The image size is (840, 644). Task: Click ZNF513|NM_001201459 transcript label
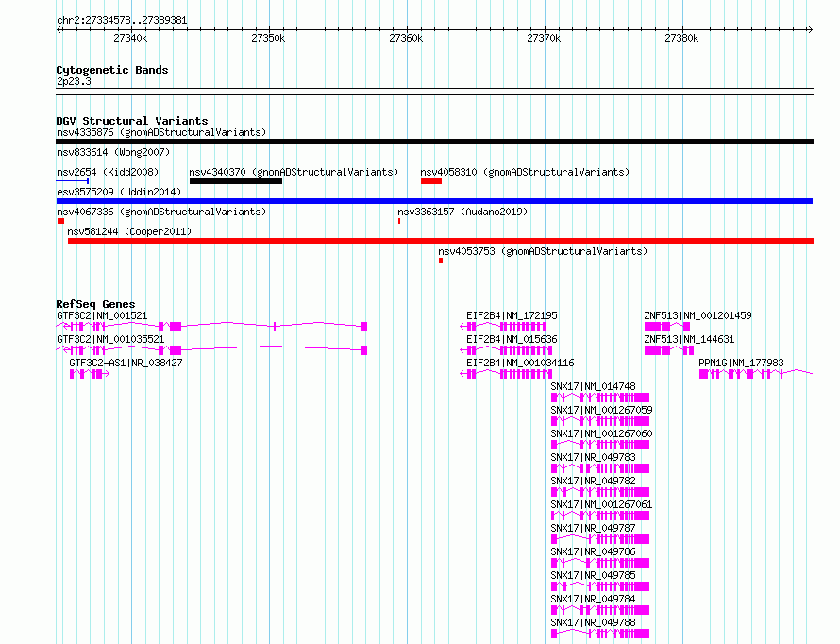697,315
